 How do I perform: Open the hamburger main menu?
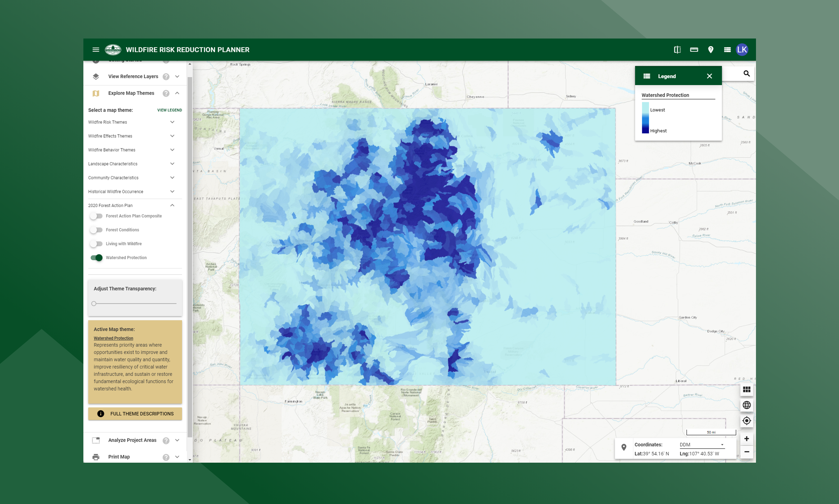click(x=96, y=50)
